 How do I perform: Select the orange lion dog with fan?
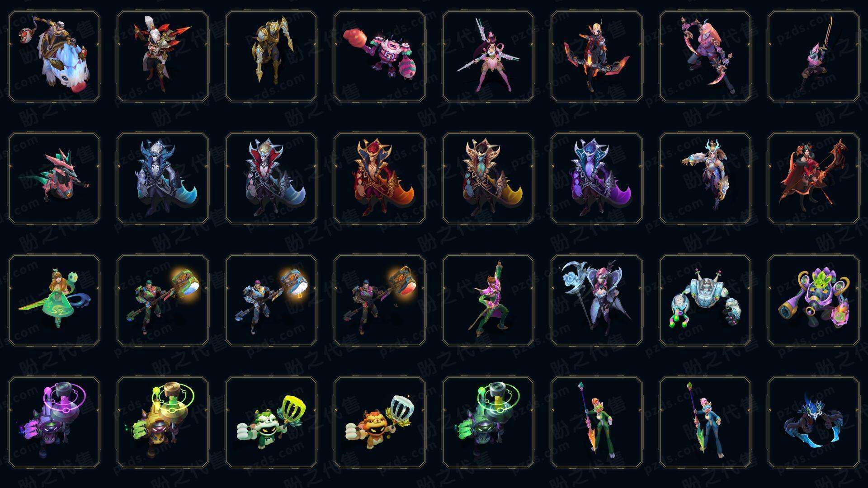tap(380, 422)
